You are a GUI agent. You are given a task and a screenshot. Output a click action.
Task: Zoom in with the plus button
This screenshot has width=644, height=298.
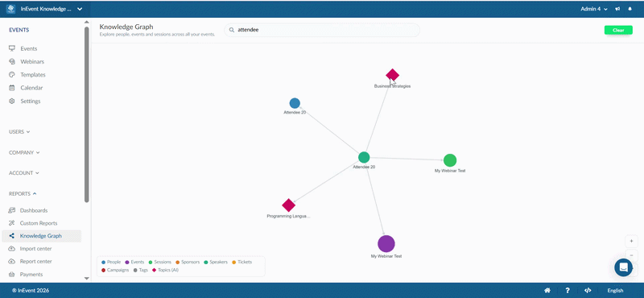pos(631,242)
